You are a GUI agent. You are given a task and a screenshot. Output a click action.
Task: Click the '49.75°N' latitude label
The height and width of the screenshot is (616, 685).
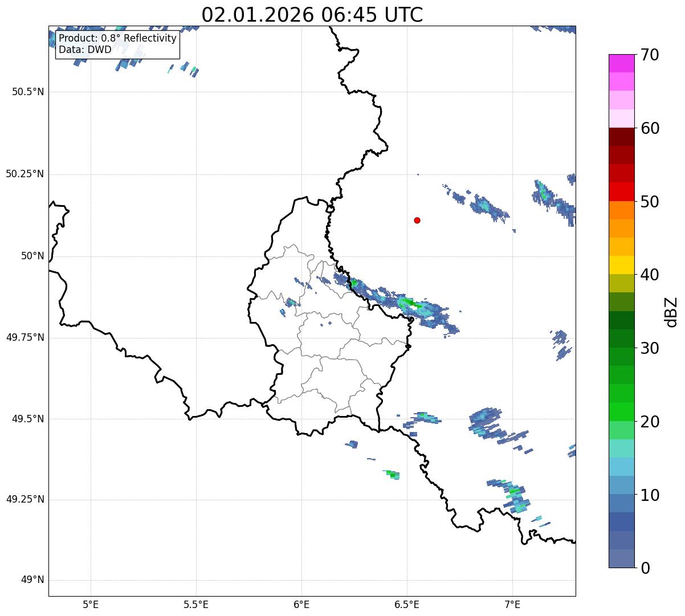[25, 337]
